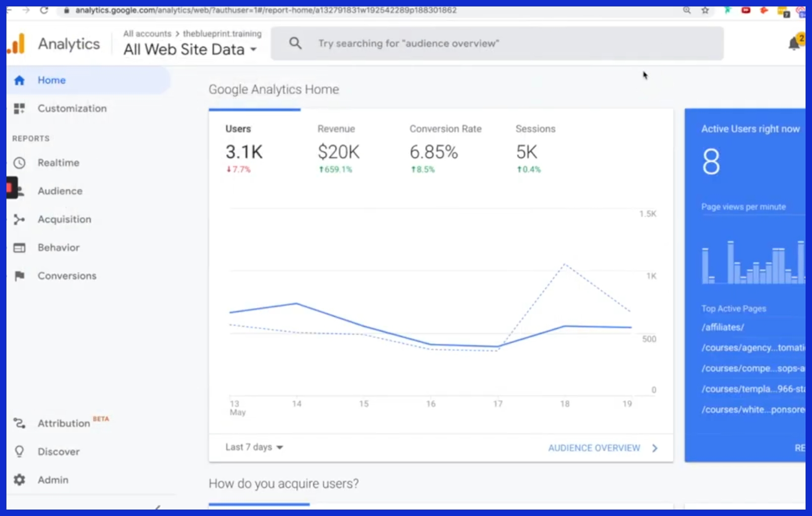Image resolution: width=812 pixels, height=516 pixels.
Task: Open the /affiliates/ top active page
Action: point(723,327)
